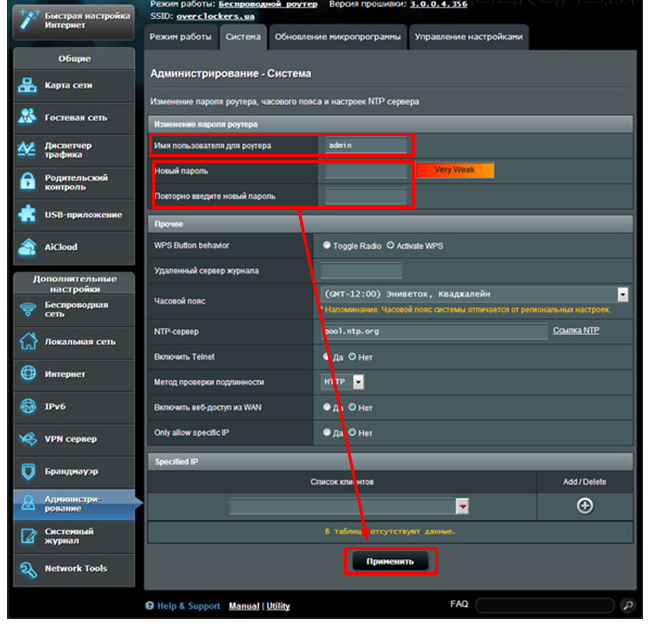
Task: Open the Родительский контроль lock icon
Action: pyautogui.click(x=27, y=181)
